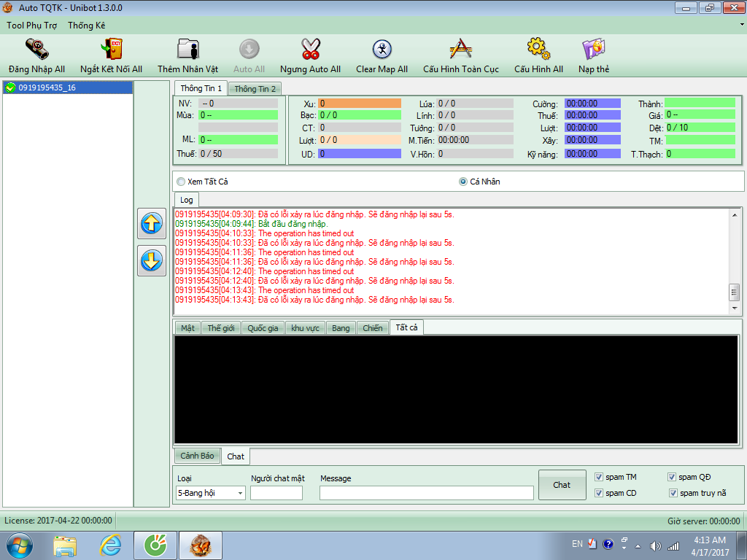
Task: Open Cấu Hình All gear icon
Action: (x=538, y=49)
